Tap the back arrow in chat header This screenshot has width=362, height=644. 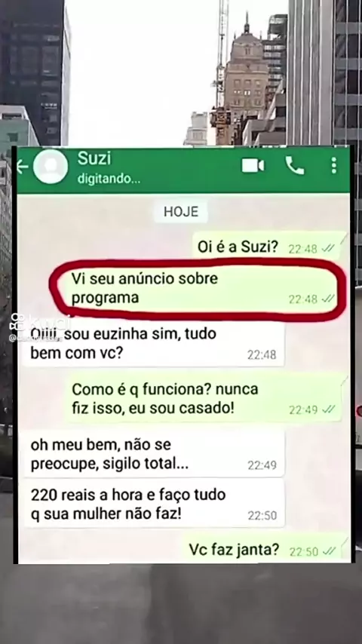pos(23,167)
